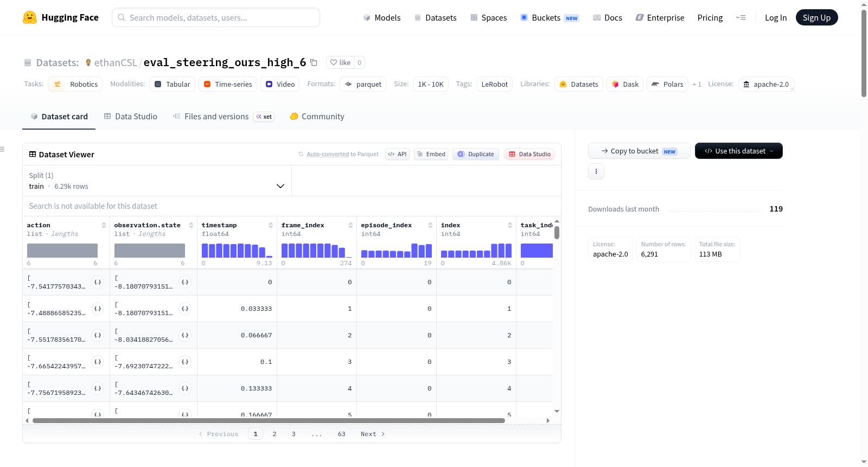Switch to the Data Studio tab

131,116
